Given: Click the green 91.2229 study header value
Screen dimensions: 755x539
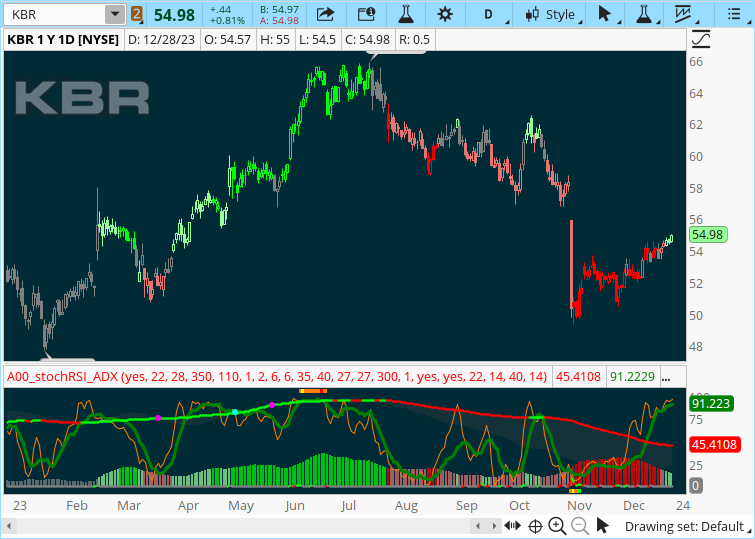Looking at the screenshot, I should click(x=632, y=376).
